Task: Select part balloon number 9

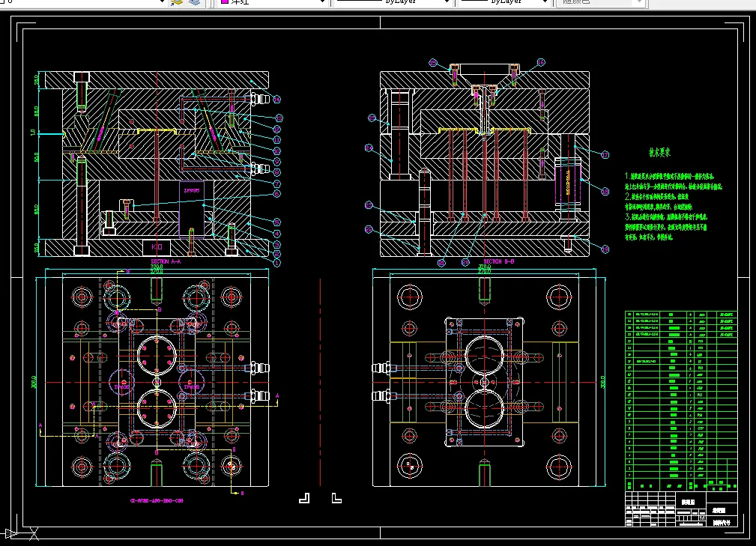Action: [277, 163]
